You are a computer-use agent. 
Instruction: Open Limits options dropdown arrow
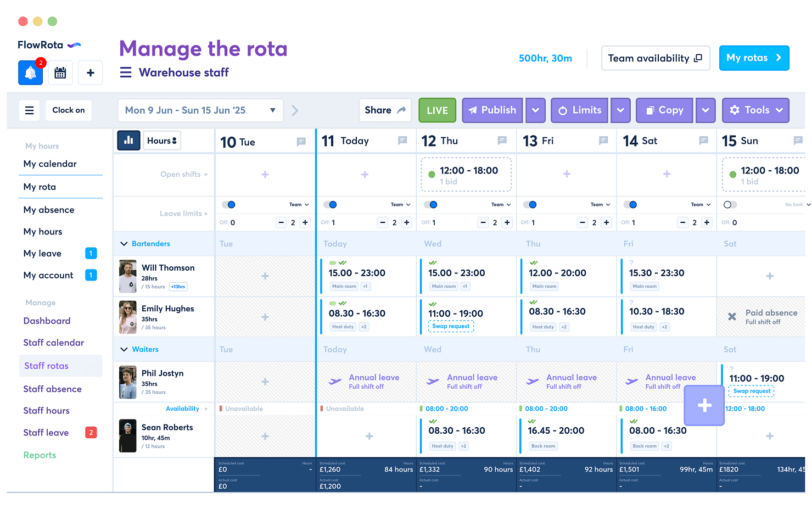pyautogui.click(x=620, y=110)
